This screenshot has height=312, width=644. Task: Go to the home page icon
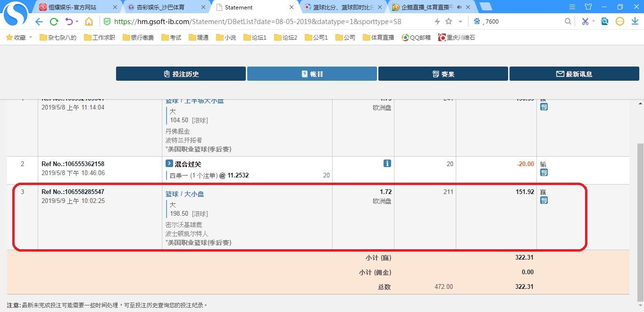click(x=89, y=22)
